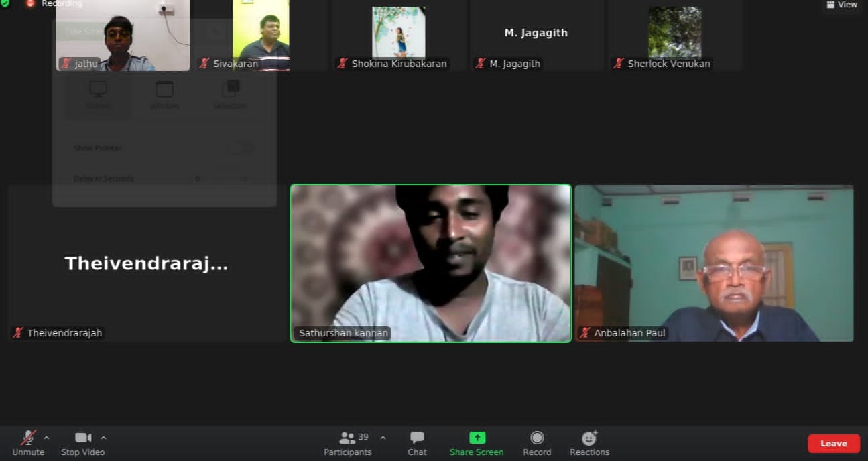Click the 'Sherlock Venukan' name label
Image resolution: width=868 pixels, height=461 pixels.
pyautogui.click(x=669, y=64)
